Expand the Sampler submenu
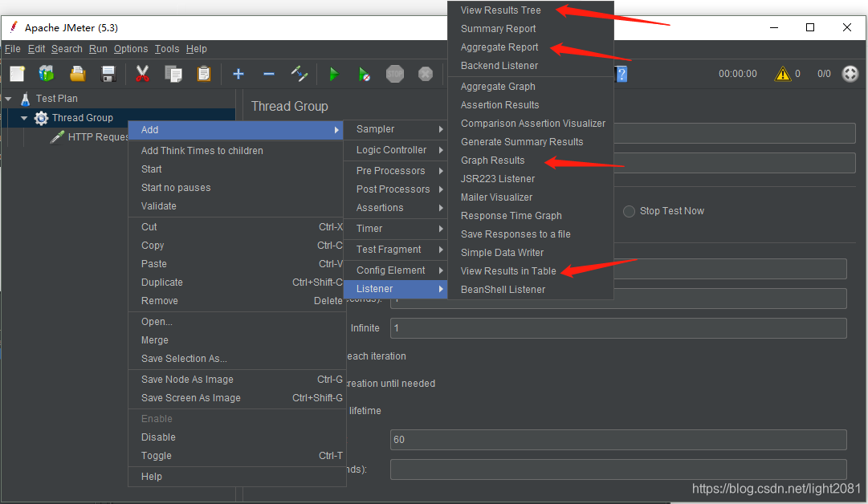 coord(395,129)
